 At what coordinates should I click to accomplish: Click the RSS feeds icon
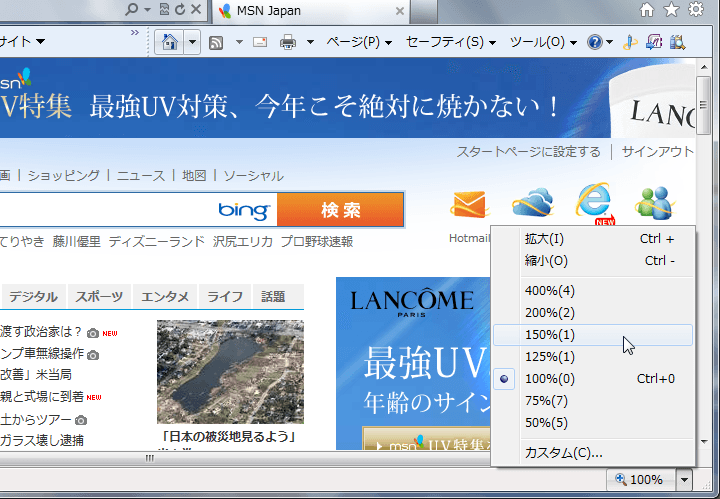point(216,43)
